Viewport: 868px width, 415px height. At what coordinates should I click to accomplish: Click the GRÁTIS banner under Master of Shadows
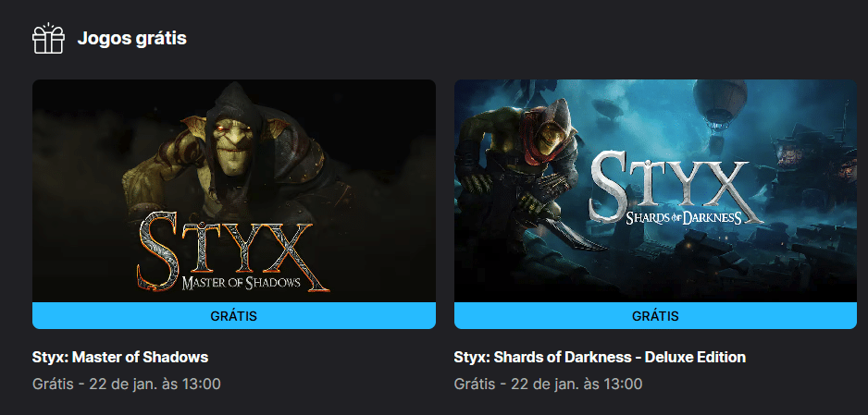234,316
